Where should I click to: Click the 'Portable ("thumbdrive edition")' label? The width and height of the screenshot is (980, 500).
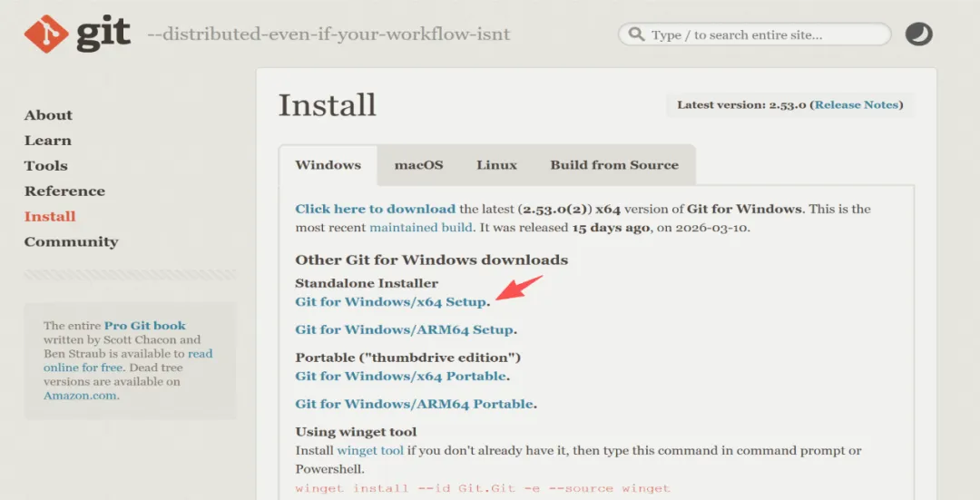[408, 358]
